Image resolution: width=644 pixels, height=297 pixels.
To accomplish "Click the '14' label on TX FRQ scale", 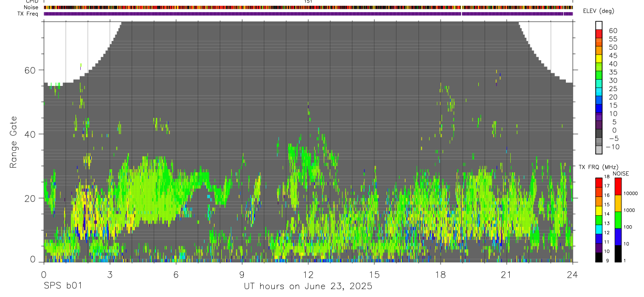I will tap(607, 214).
